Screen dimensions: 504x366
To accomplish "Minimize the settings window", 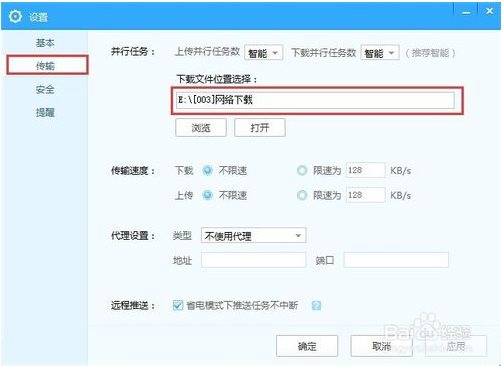I will click(x=466, y=13).
